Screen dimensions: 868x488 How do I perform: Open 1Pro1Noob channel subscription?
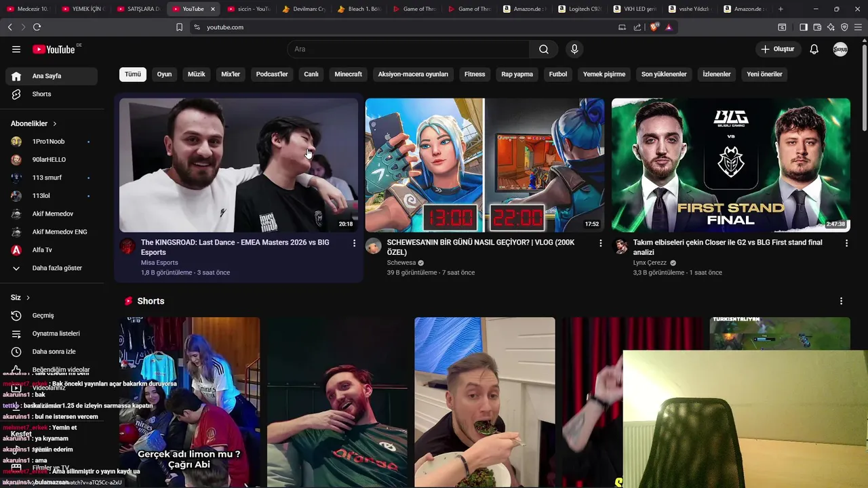(x=52, y=142)
